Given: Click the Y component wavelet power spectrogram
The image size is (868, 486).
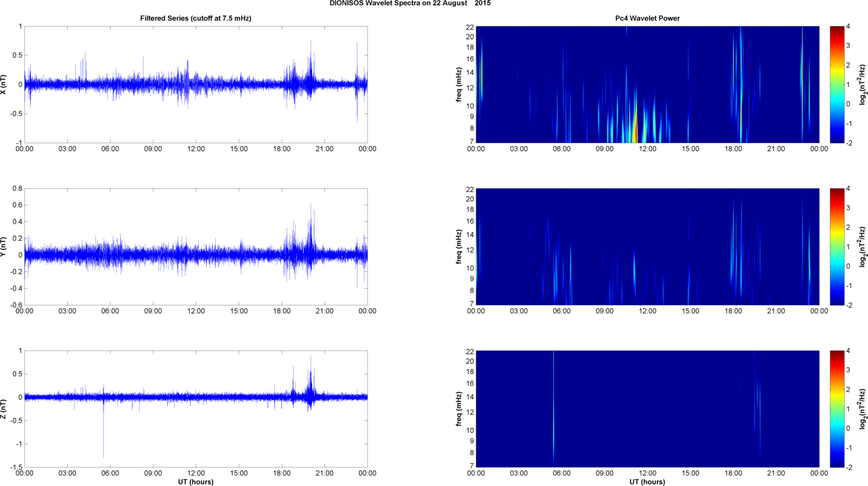Looking at the screenshot, I should pyautogui.click(x=647, y=246).
